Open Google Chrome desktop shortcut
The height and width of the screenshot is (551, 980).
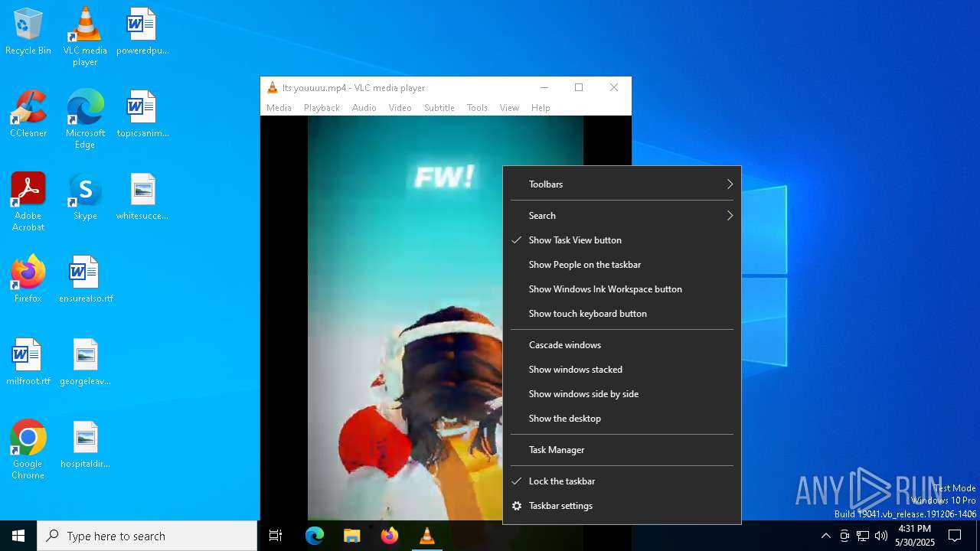tap(28, 451)
